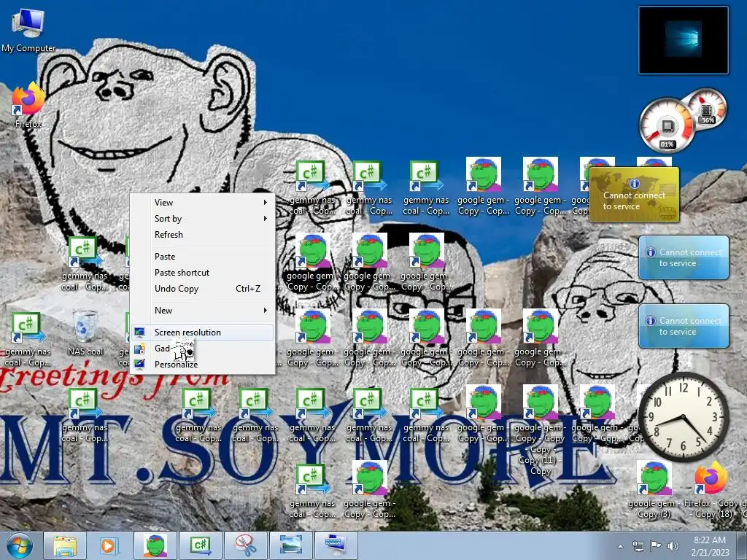This screenshot has width=747, height=560.
Task: Launch Windows Media Player from the taskbar
Action: [109, 545]
